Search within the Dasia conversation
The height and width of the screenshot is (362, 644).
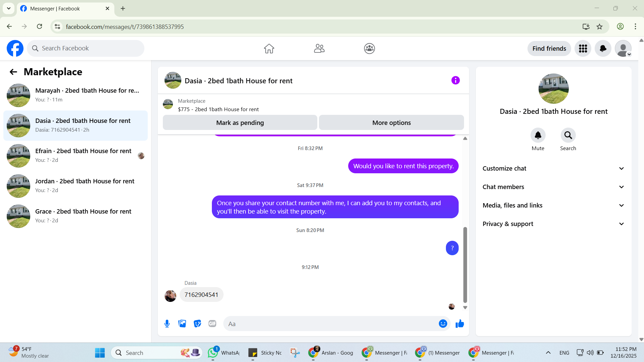[x=568, y=135]
